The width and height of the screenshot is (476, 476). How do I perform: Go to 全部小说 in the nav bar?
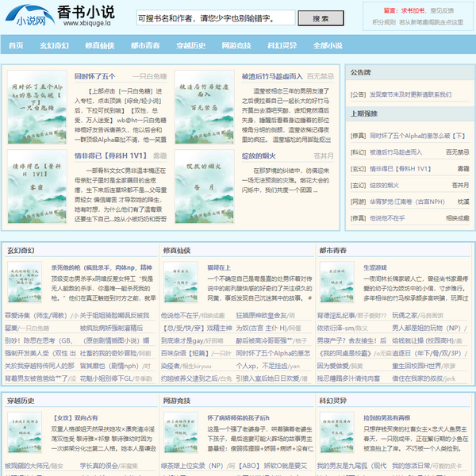pos(327,46)
